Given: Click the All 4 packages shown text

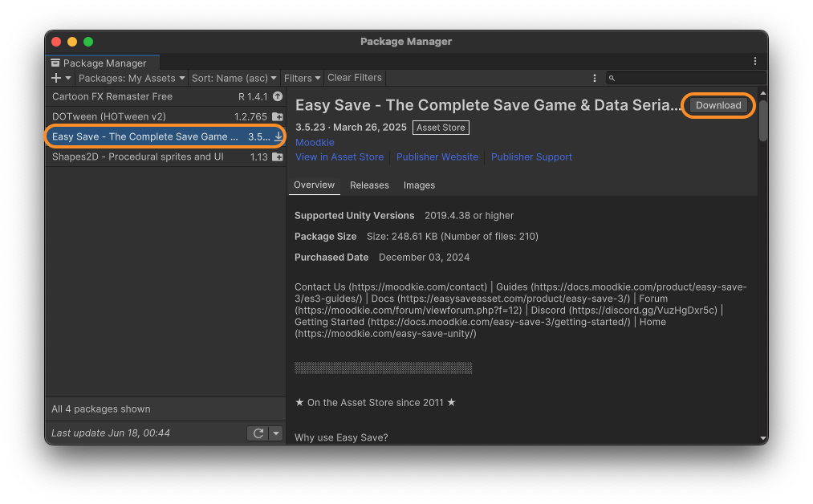Looking at the screenshot, I should [x=100, y=409].
